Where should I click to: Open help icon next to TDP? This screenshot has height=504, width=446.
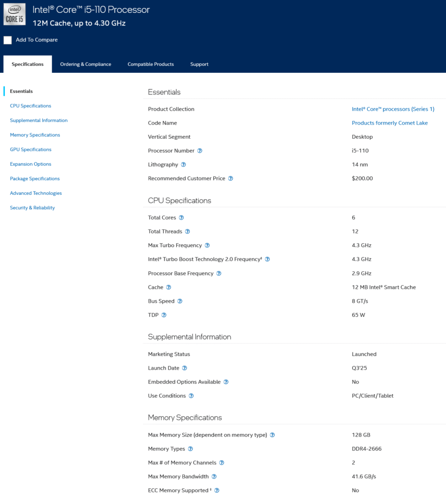point(164,315)
